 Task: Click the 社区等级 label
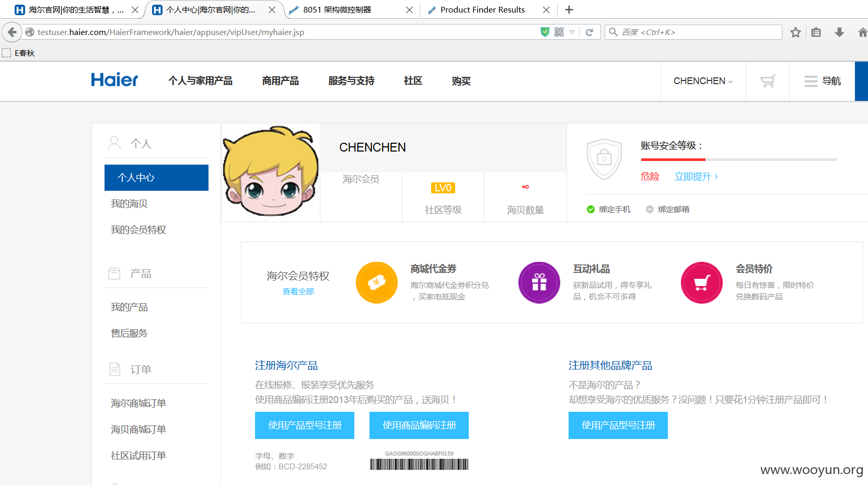[443, 210]
